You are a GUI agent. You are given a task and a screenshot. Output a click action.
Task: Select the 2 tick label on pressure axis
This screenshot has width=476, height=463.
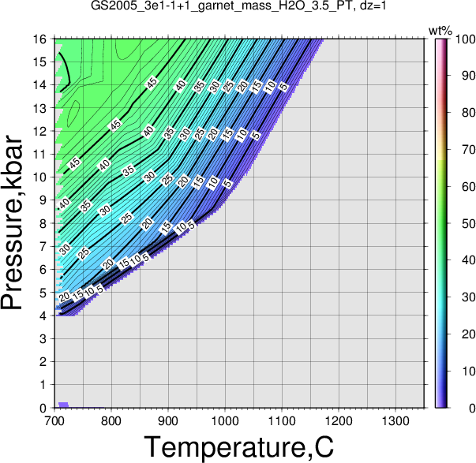43,362
